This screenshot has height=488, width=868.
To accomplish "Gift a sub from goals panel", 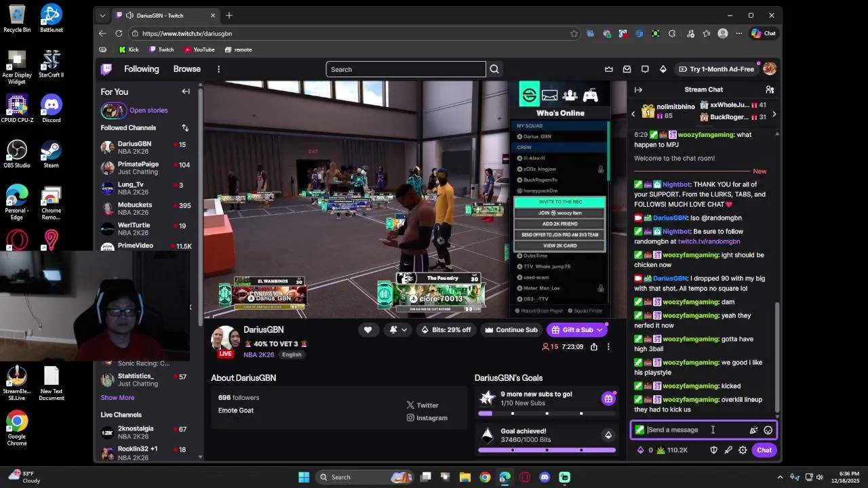I will click(608, 399).
